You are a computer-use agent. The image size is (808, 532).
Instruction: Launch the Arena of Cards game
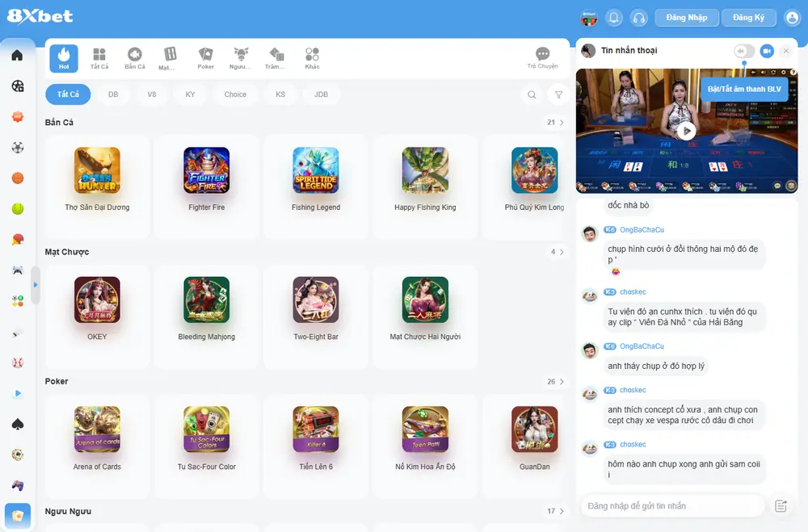tap(97, 429)
